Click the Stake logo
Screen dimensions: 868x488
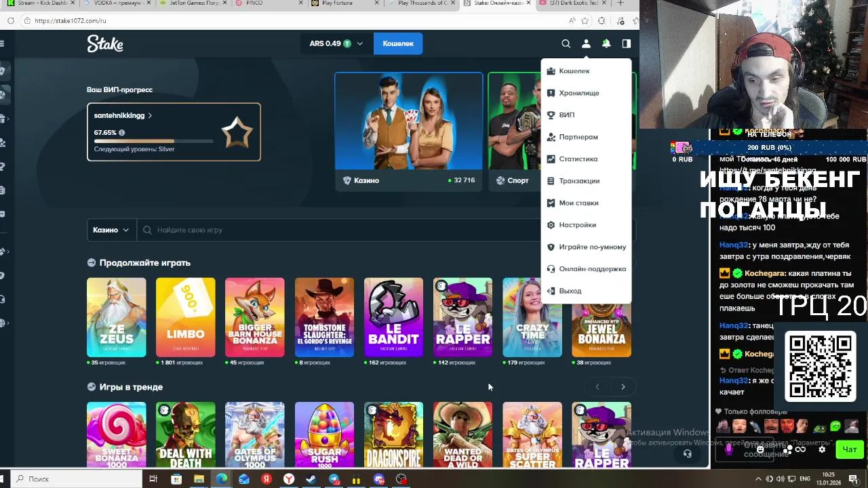point(105,44)
